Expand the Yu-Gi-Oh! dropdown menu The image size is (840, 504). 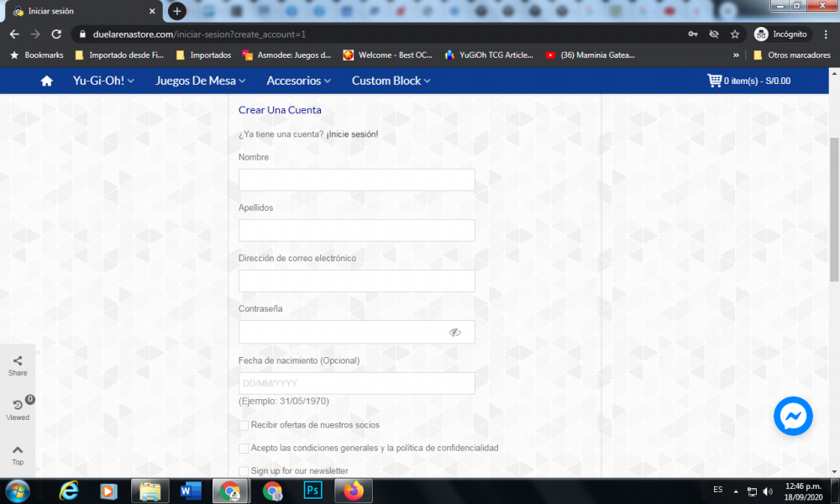point(102,81)
